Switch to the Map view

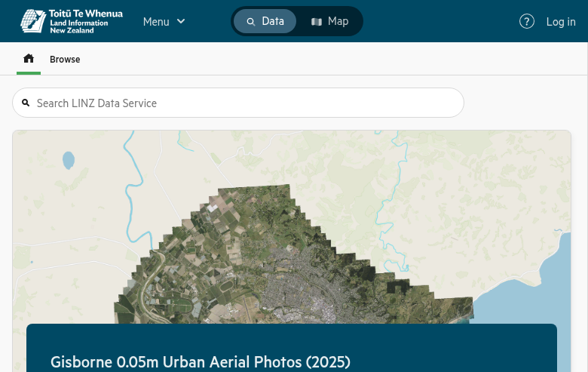click(329, 21)
